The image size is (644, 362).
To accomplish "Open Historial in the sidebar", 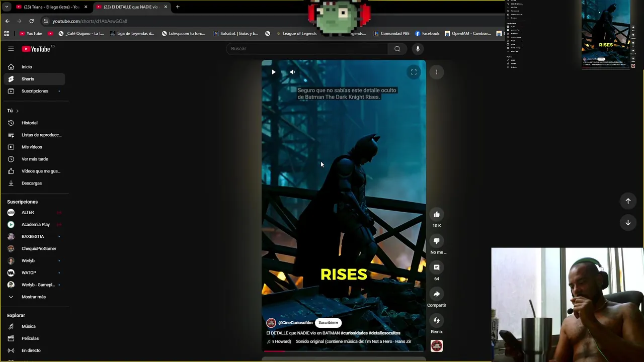I will (x=35, y=123).
